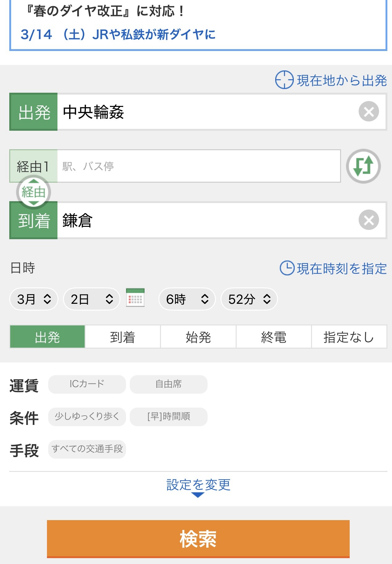Screen dimensions: 392x564
Task: Swap departure and arrival stations
Action: [363, 166]
